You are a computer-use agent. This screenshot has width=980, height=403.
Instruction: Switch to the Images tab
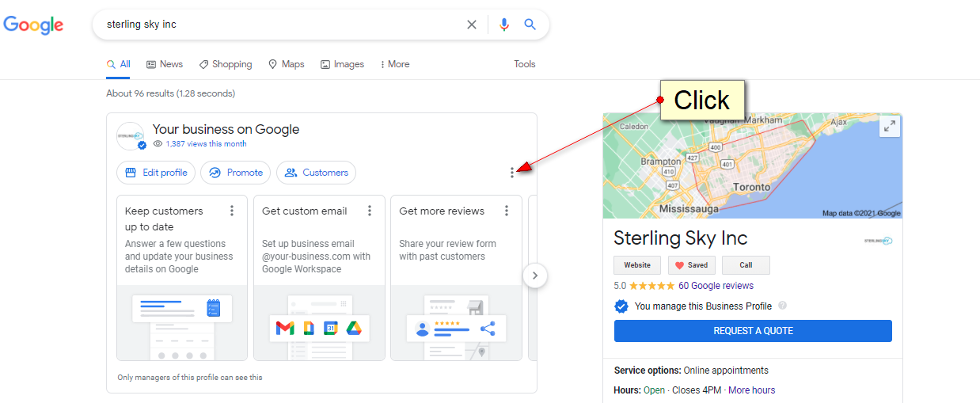342,64
